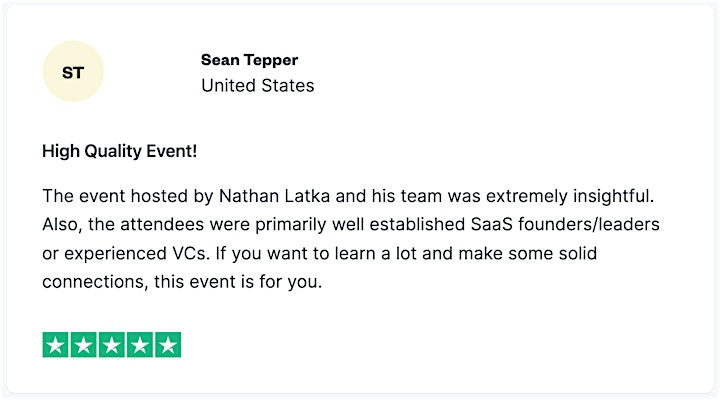This screenshot has width=720, height=400.
Task: Click the United States location text
Action: pyautogui.click(x=258, y=85)
